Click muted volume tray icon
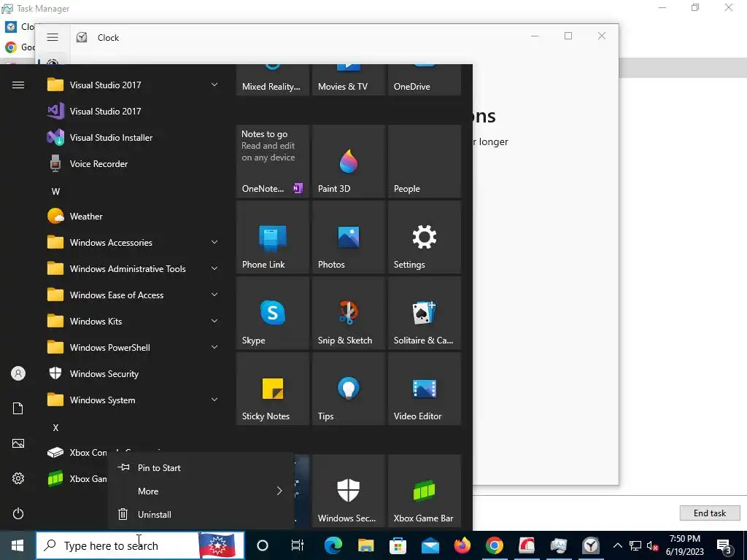Image resolution: width=747 pixels, height=560 pixels. pyautogui.click(x=653, y=545)
